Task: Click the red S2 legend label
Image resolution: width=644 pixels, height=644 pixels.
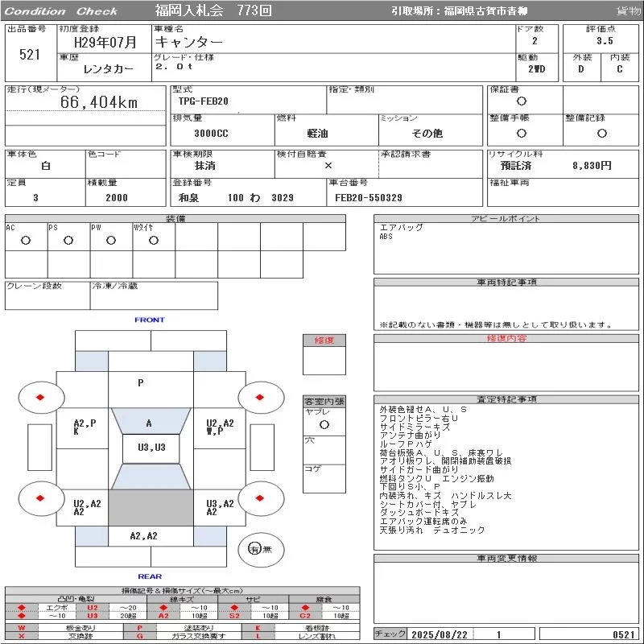Action: (x=234, y=616)
